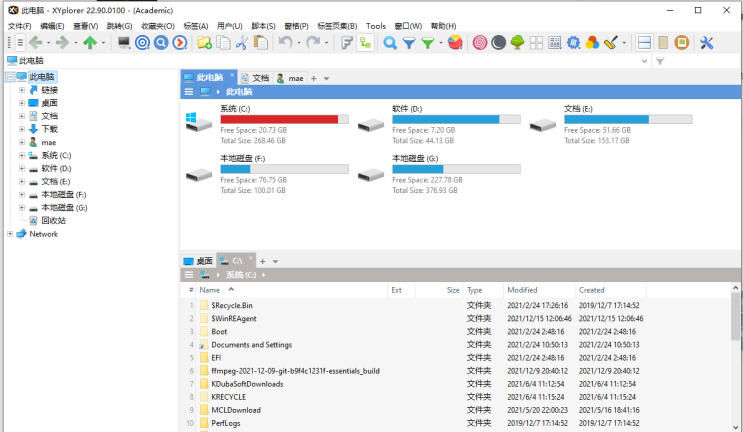The width and height of the screenshot is (743, 432).
Task: Toggle the blue visual filter funnel
Action: pos(409,43)
